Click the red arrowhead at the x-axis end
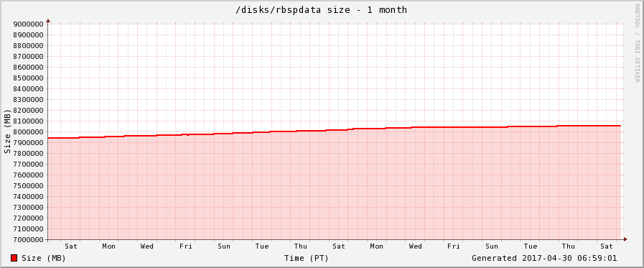The height and width of the screenshot is (268, 644). [x=625, y=239]
